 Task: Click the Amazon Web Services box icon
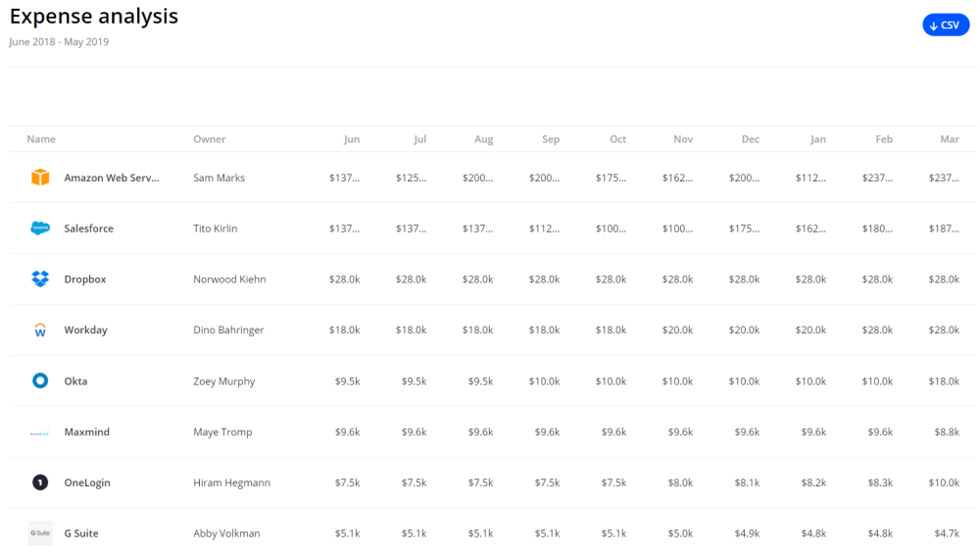pyautogui.click(x=40, y=177)
